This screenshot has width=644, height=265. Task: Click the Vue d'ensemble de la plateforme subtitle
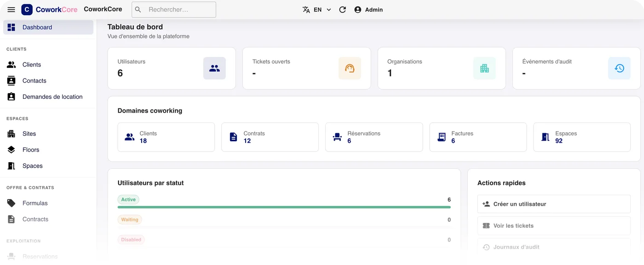point(149,36)
